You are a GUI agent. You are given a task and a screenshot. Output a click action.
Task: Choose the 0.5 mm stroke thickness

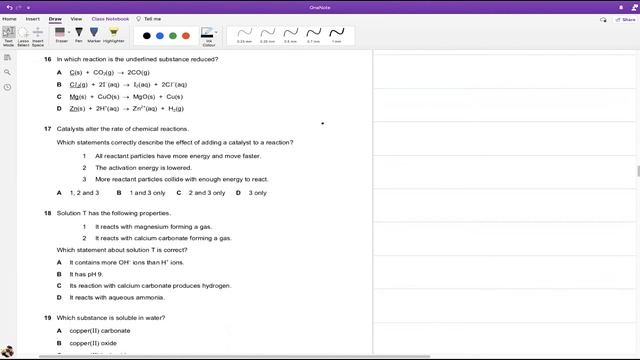point(290,35)
